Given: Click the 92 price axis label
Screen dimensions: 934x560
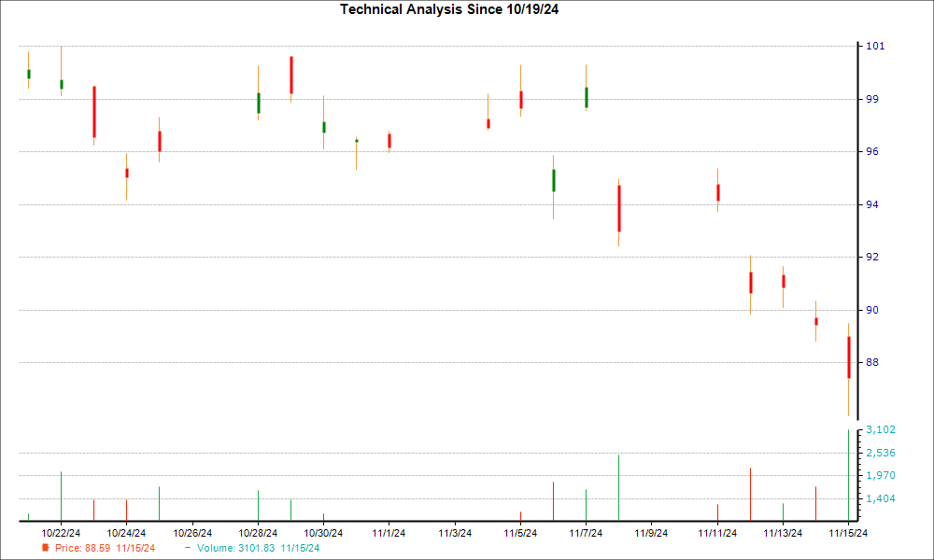Looking at the screenshot, I should [872, 257].
